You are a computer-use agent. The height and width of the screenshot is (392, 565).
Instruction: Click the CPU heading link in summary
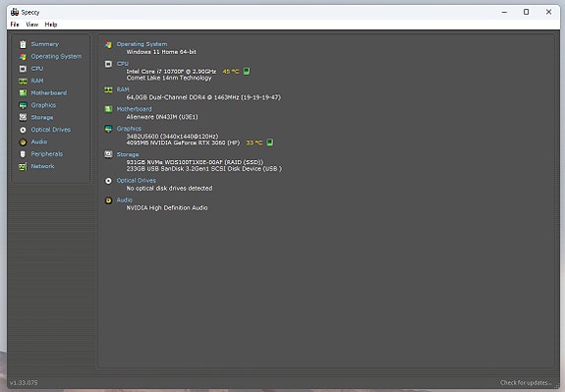(x=123, y=64)
